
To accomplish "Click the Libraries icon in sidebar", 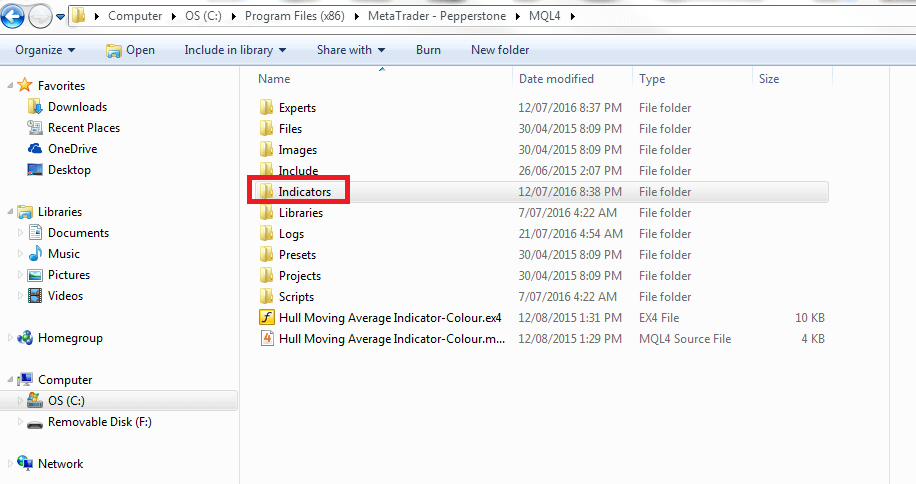I will [x=25, y=211].
